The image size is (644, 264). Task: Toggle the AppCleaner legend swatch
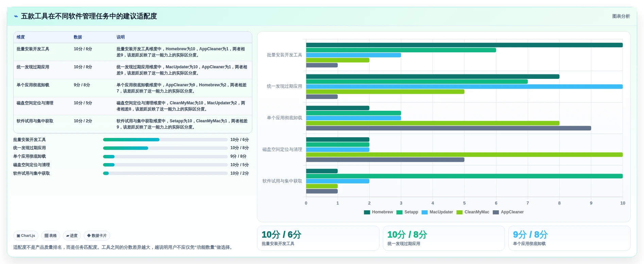(496, 212)
